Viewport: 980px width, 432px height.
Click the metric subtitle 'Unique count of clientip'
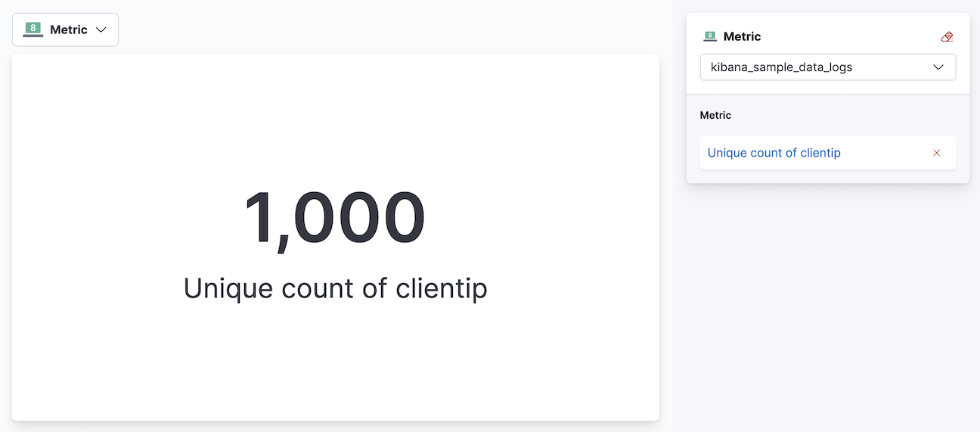[335, 288]
